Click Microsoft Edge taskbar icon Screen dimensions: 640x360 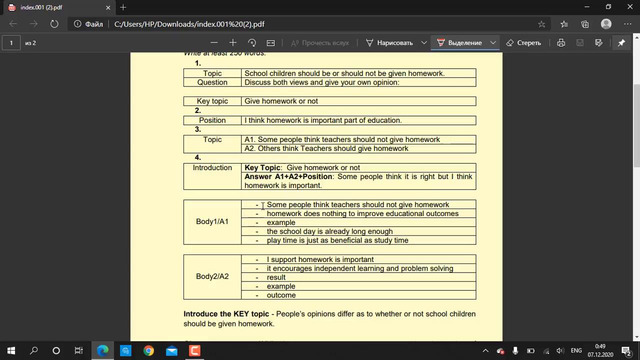102,351
